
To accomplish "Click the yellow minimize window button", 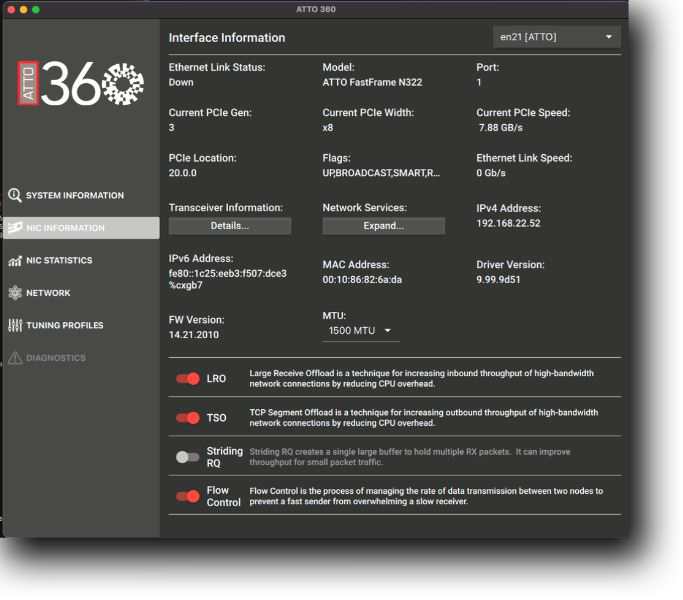I will 24,9.
